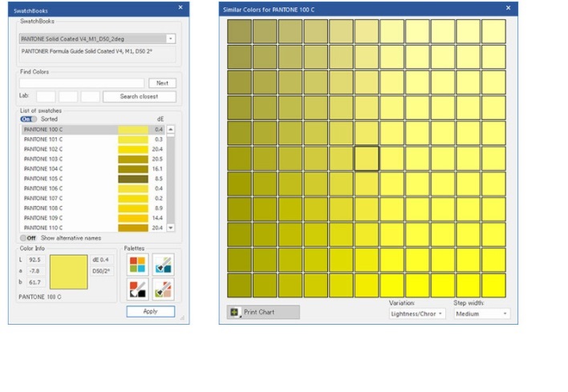Select PANTONE 107 C in the swatch list
This screenshot has height=392, width=568.
coord(93,198)
